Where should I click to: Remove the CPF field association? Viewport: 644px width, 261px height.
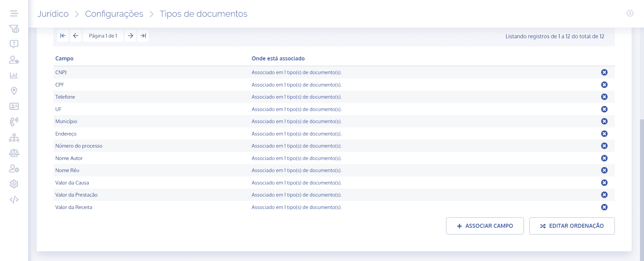604,85
